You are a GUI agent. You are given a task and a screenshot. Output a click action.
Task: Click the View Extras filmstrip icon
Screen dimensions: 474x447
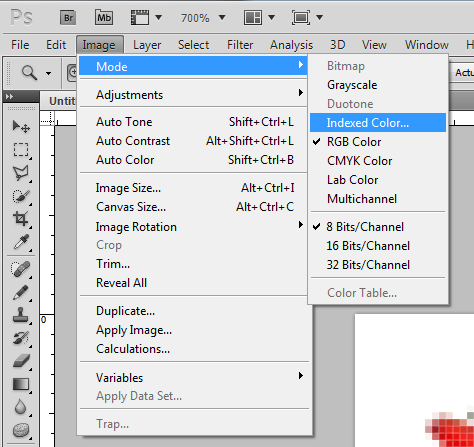(140, 17)
